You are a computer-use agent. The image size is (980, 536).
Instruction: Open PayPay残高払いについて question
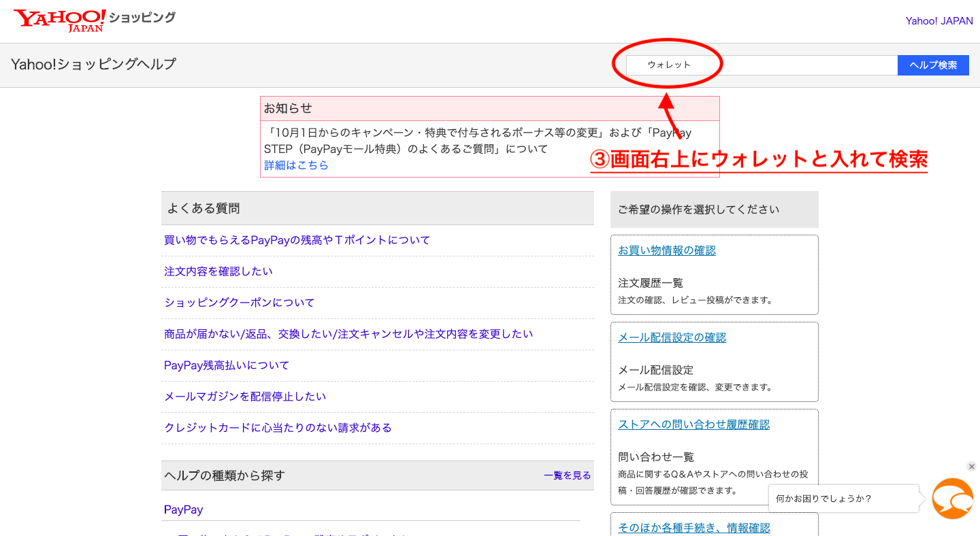click(x=227, y=365)
